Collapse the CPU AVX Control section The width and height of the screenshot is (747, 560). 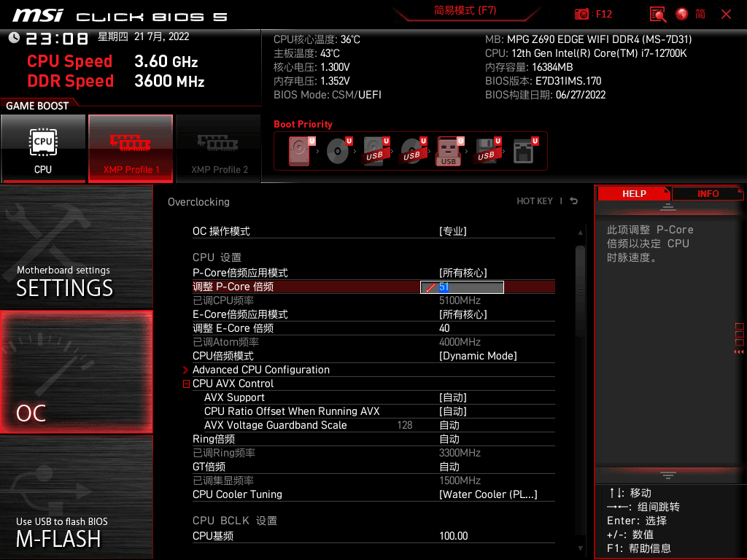pyautogui.click(x=186, y=384)
